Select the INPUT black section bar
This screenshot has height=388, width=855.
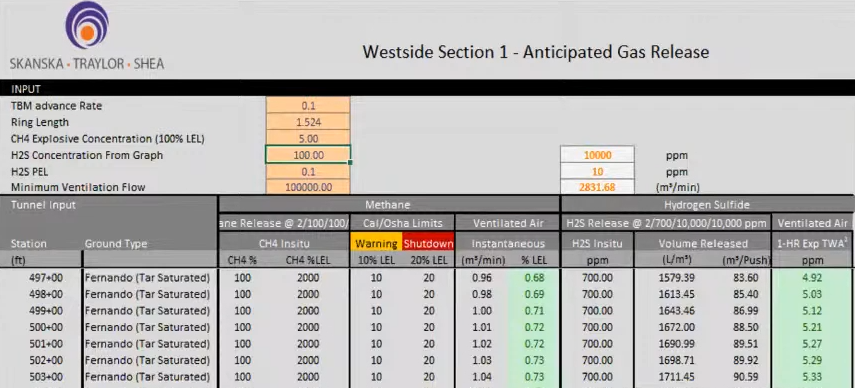[x=428, y=89]
